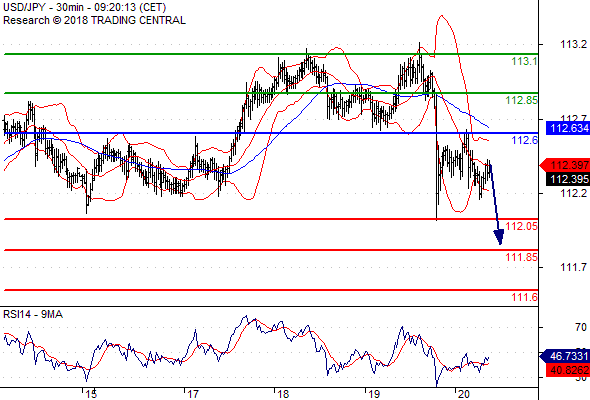Click the 112.2 price axis label

(x=573, y=193)
